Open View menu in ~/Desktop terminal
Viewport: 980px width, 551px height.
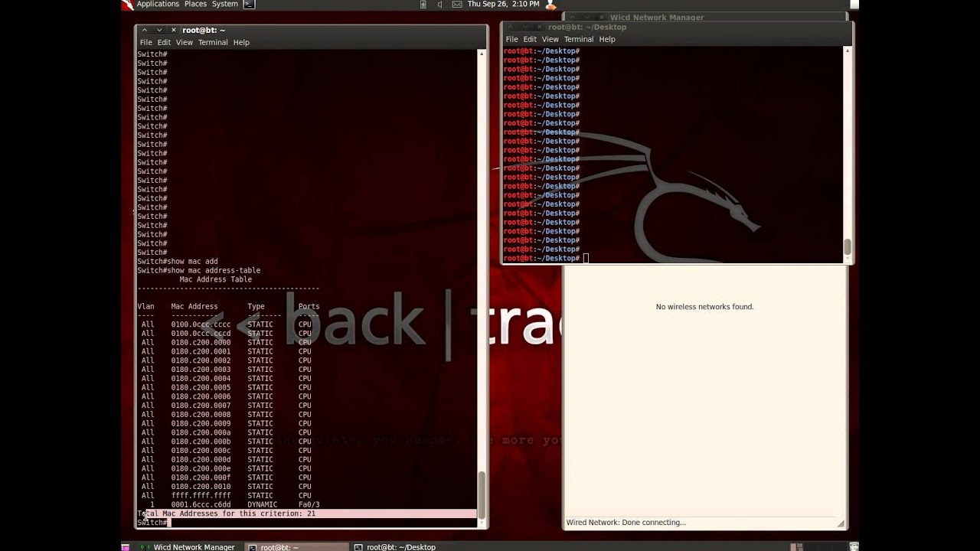click(x=550, y=40)
